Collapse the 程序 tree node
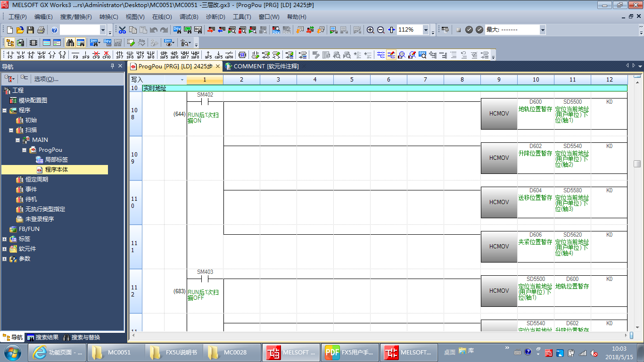The image size is (644, 362). pyautogui.click(x=5, y=110)
